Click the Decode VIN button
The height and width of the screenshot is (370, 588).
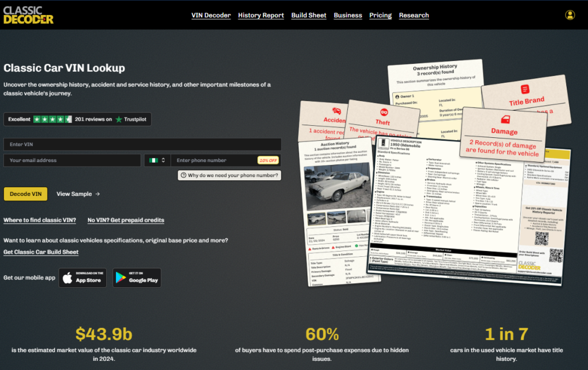(x=25, y=194)
